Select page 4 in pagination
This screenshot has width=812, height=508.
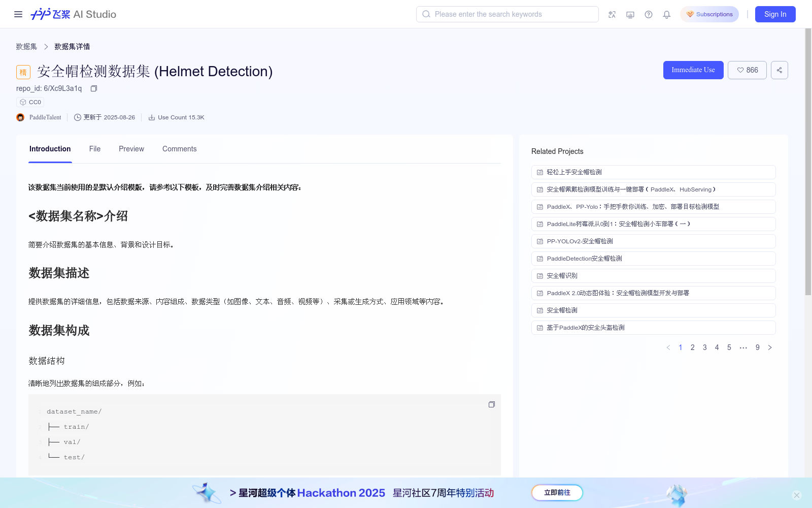(x=717, y=347)
